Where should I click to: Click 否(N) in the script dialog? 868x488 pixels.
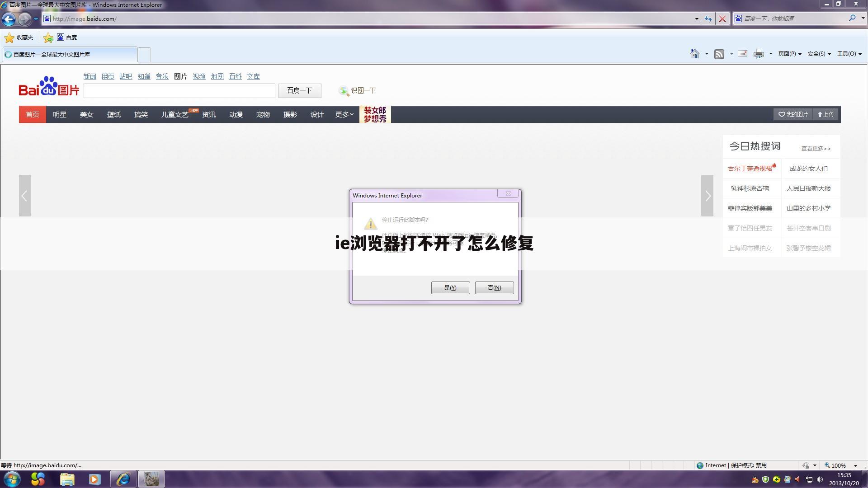[x=494, y=288]
